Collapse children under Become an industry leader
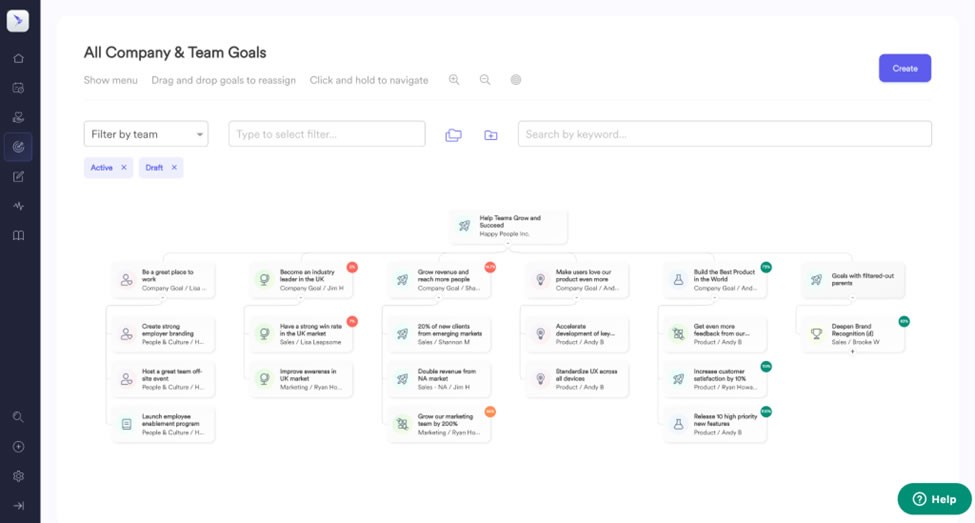The height and width of the screenshot is (523, 975). pyautogui.click(x=301, y=297)
